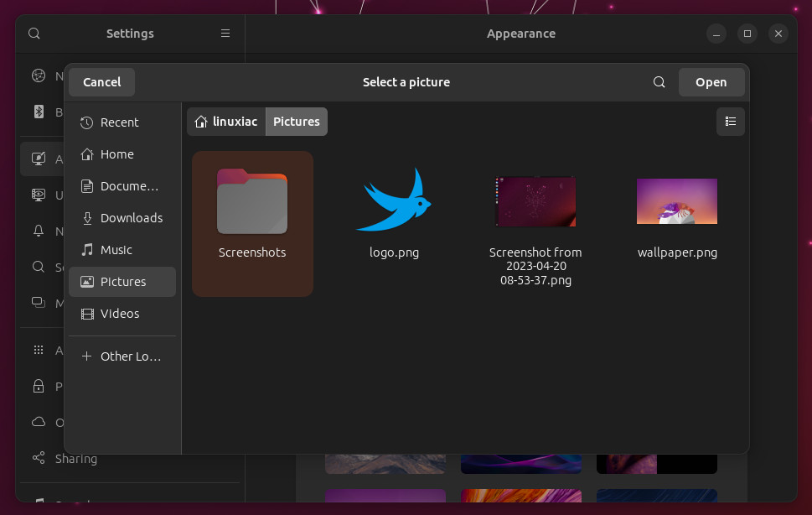
Task: Go to Home in the dialog sidebar
Action: (x=122, y=154)
